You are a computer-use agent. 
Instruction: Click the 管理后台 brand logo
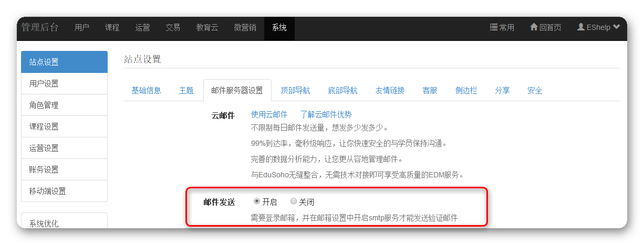[x=40, y=27]
